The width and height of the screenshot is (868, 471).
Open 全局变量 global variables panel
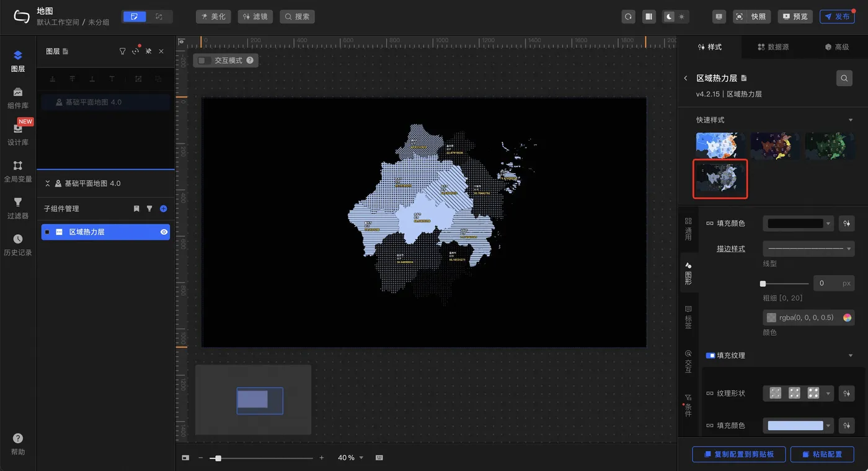pyautogui.click(x=18, y=172)
